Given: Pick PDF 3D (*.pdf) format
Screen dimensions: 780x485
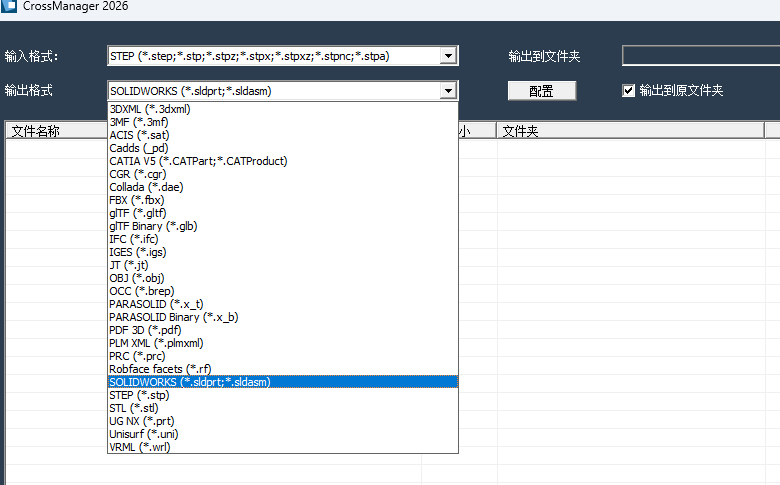Looking at the screenshot, I should click(283, 330).
